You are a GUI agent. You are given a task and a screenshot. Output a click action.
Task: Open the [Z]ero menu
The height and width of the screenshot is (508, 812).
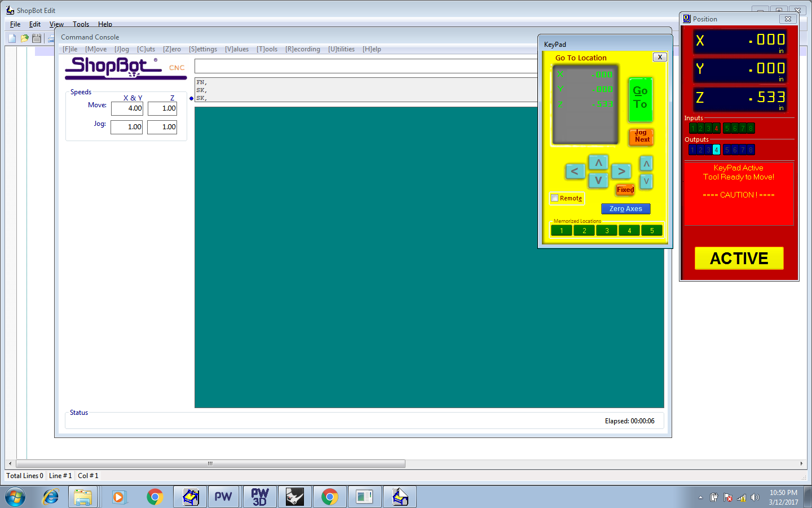[172, 49]
